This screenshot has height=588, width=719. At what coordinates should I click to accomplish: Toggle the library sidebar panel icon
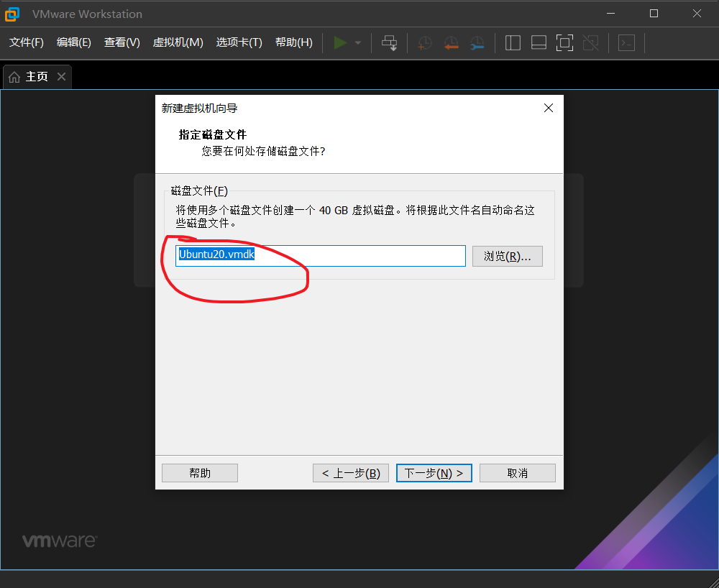[513, 43]
